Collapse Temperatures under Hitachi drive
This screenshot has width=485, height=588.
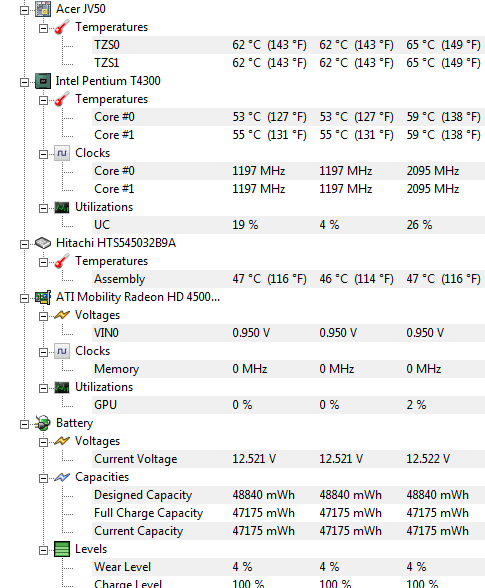point(44,262)
